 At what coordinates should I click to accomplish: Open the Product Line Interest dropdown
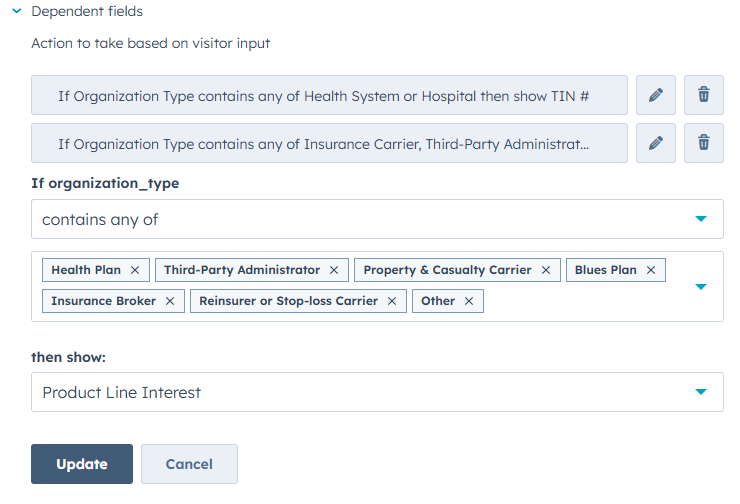pos(377,392)
